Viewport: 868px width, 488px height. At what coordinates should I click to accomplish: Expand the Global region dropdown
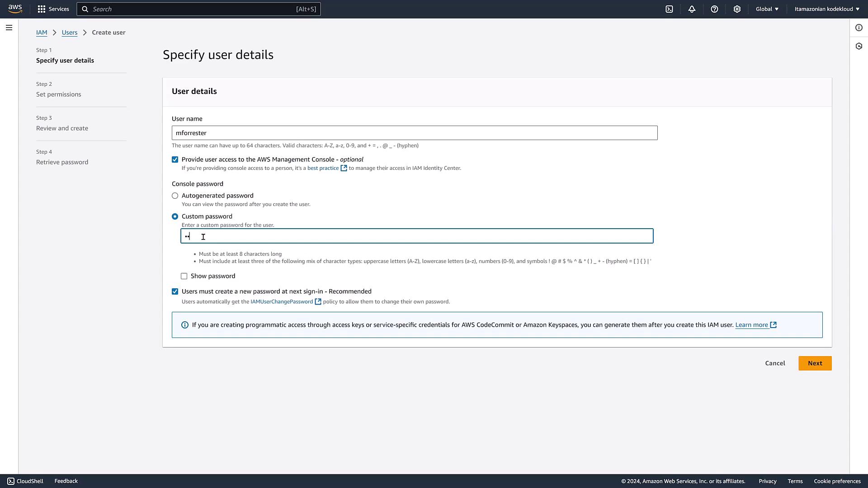[767, 9]
